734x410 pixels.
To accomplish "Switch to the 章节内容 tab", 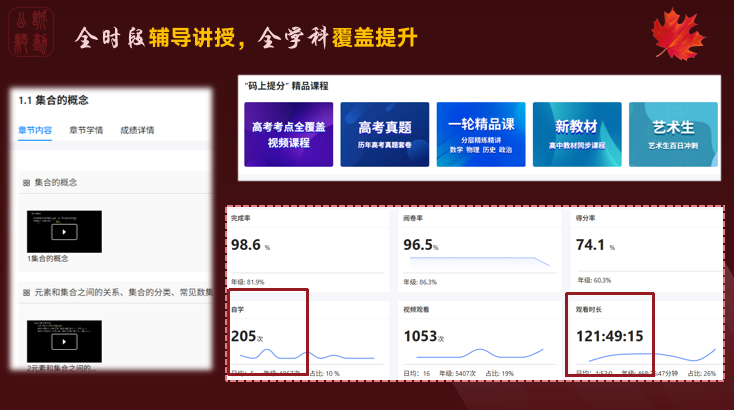I will (35, 130).
